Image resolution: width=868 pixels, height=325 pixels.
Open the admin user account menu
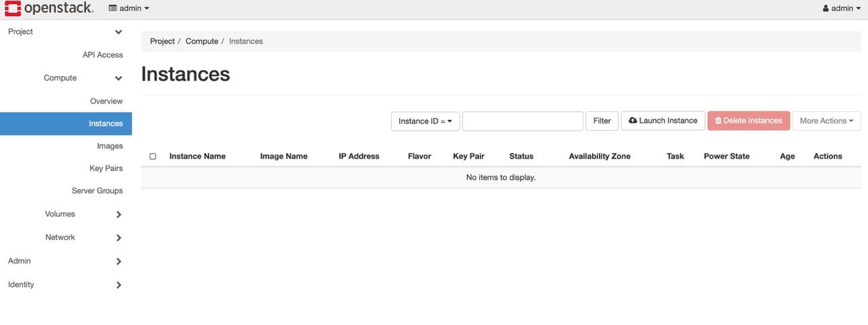[x=841, y=9]
